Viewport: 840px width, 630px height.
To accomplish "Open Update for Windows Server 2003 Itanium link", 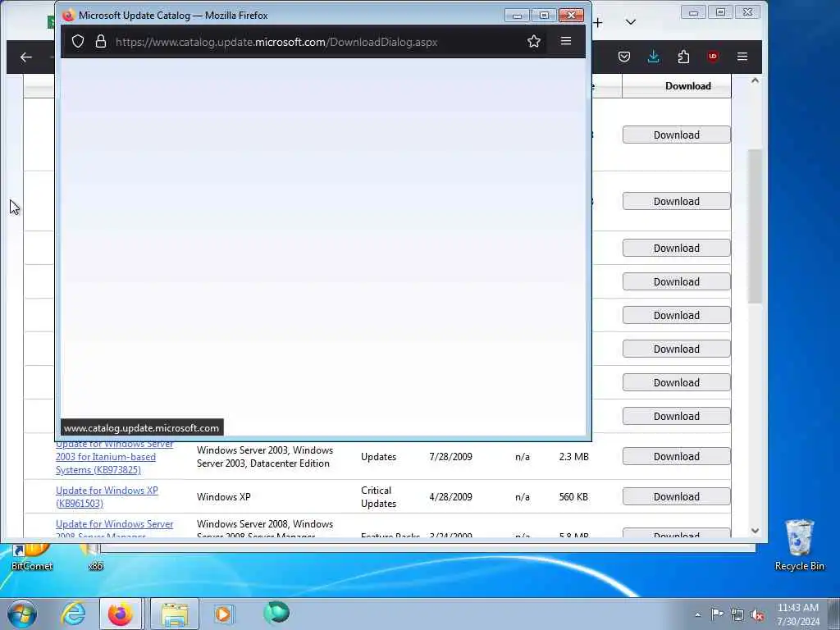I will 115,456.
